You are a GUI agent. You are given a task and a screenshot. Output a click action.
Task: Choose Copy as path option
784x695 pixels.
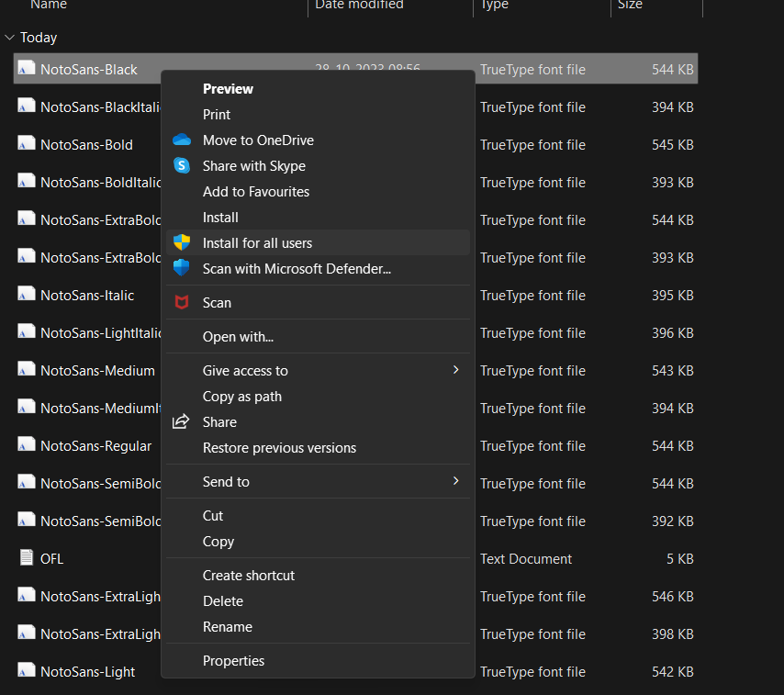click(x=242, y=397)
